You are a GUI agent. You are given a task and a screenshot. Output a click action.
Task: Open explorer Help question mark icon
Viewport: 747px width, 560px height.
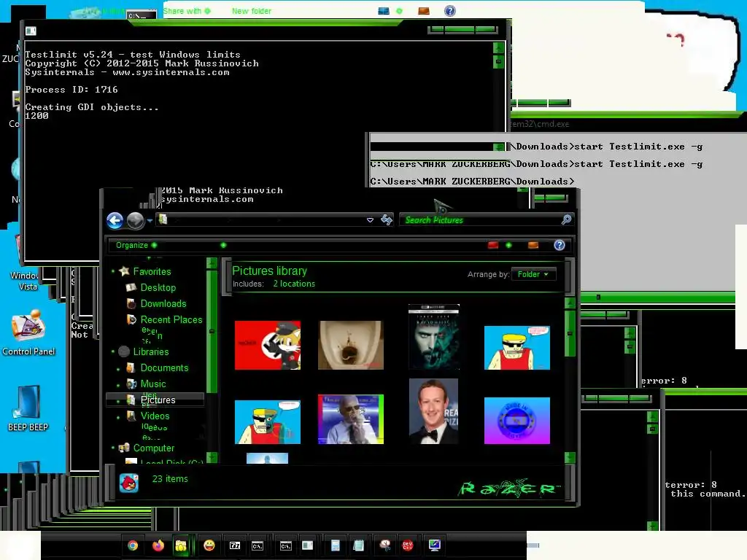coord(560,245)
